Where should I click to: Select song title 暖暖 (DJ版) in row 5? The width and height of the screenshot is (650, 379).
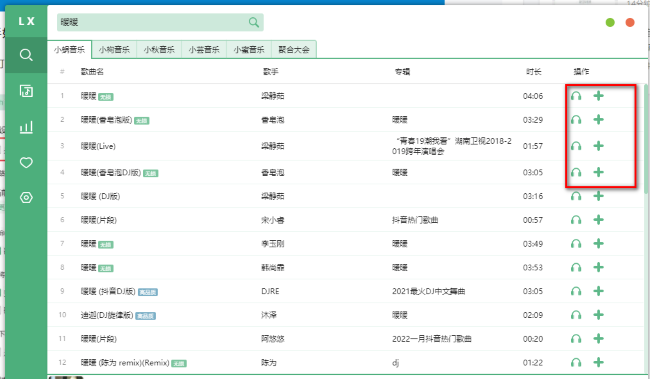[100, 196]
